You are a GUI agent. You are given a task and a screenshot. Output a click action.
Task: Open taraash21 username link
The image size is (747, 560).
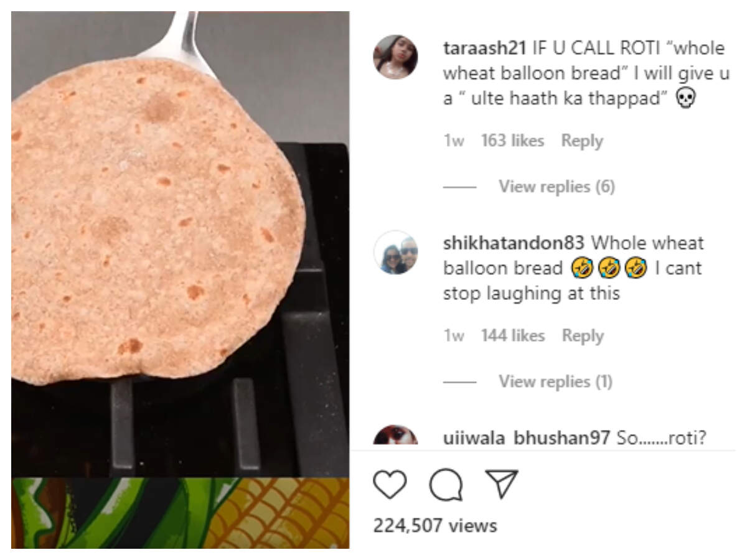[x=485, y=49]
